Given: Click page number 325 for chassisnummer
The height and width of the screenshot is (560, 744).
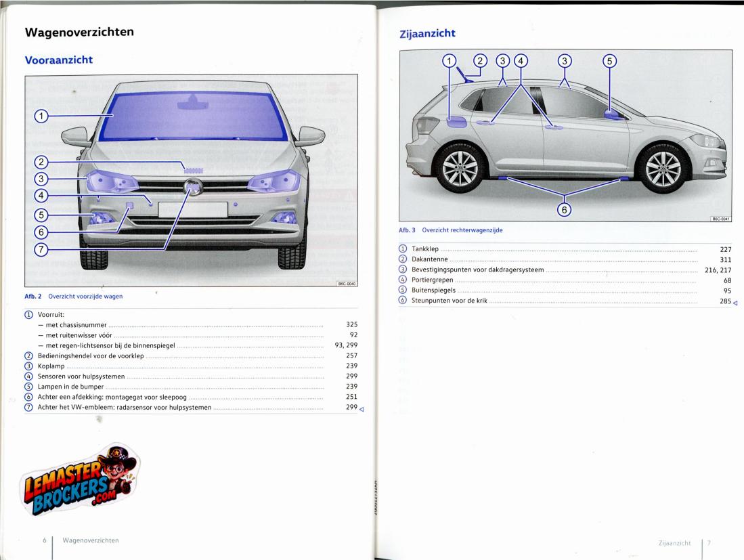Looking at the screenshot, I should (351, 324).
